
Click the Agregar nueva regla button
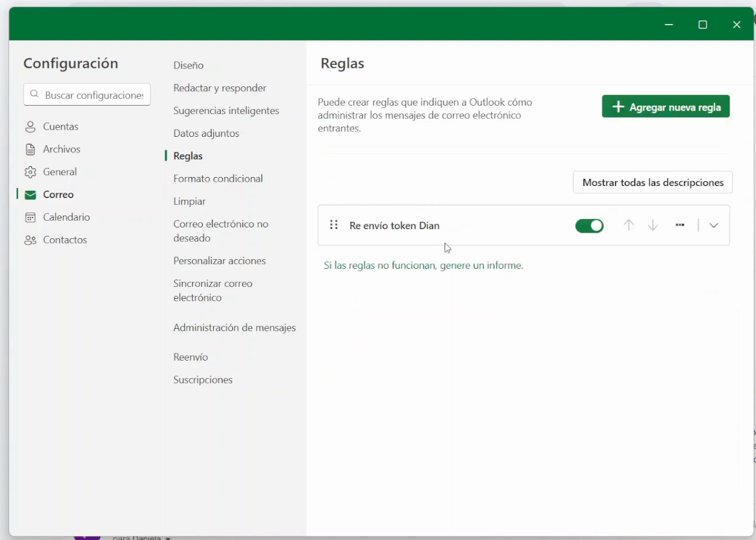point(666,107)
